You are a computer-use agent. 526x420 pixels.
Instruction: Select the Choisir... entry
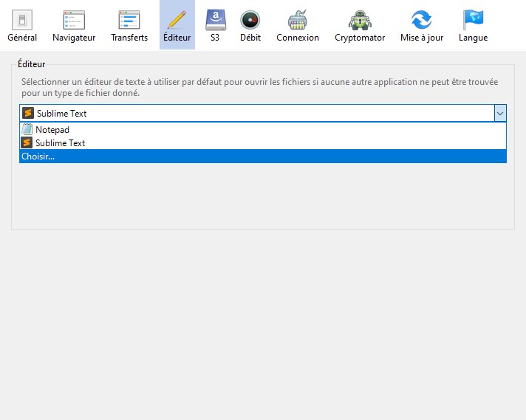pyautogui.click(x=263, y=156)
